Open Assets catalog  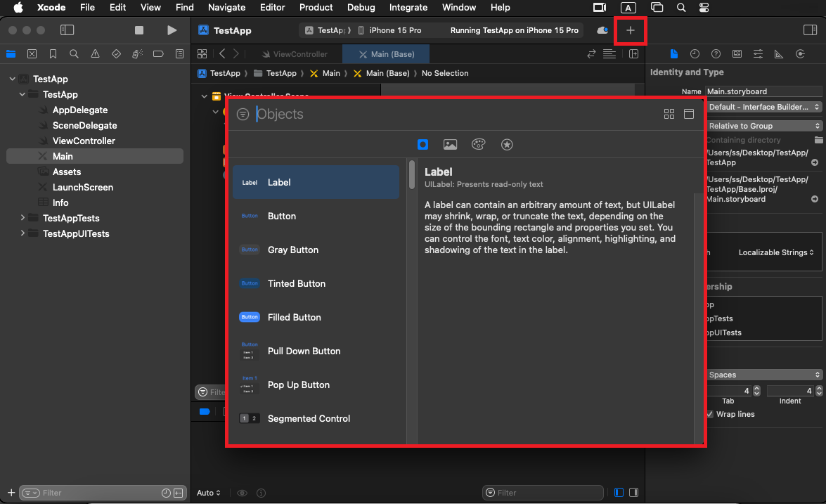(x=66, y=172)
